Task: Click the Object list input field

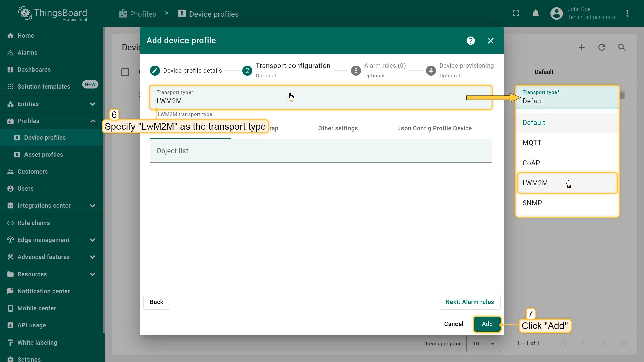Action: click(320, 151)
